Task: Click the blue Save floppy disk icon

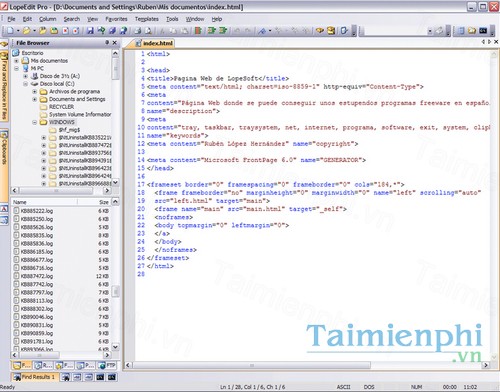Action: point(90,31)
